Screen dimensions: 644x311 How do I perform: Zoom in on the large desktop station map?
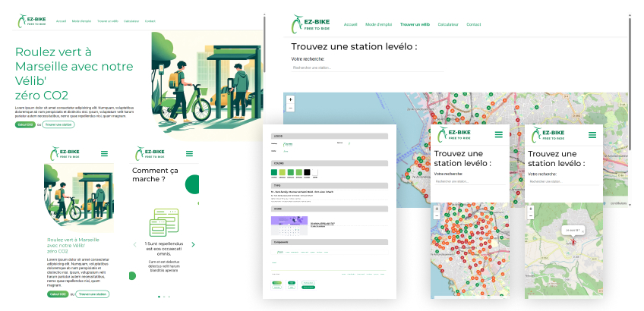coord(290,100)
